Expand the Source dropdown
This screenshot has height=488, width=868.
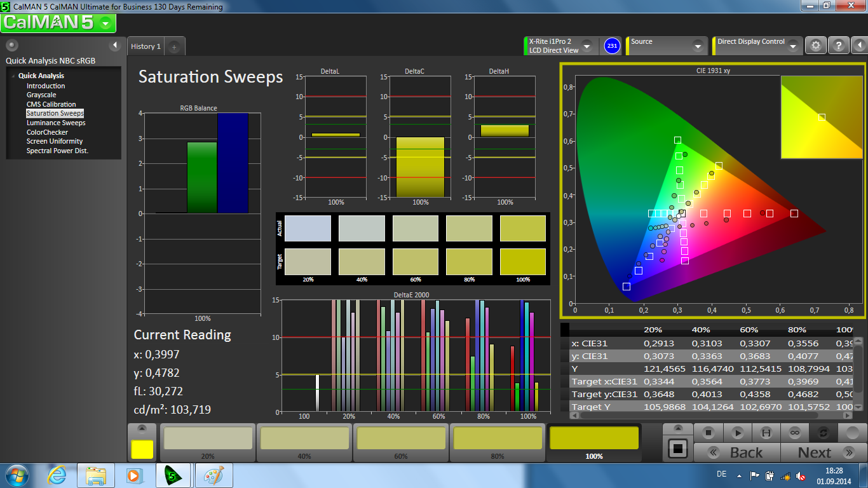point(698,46)
